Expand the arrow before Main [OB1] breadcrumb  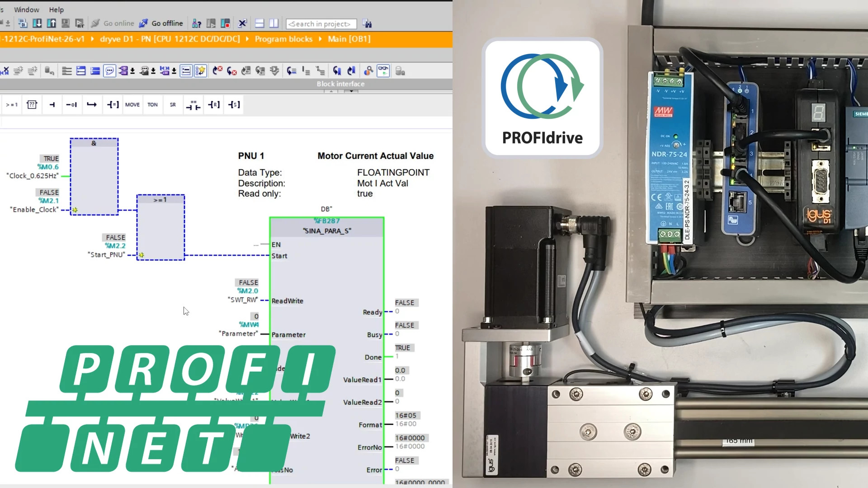[320, 39]
